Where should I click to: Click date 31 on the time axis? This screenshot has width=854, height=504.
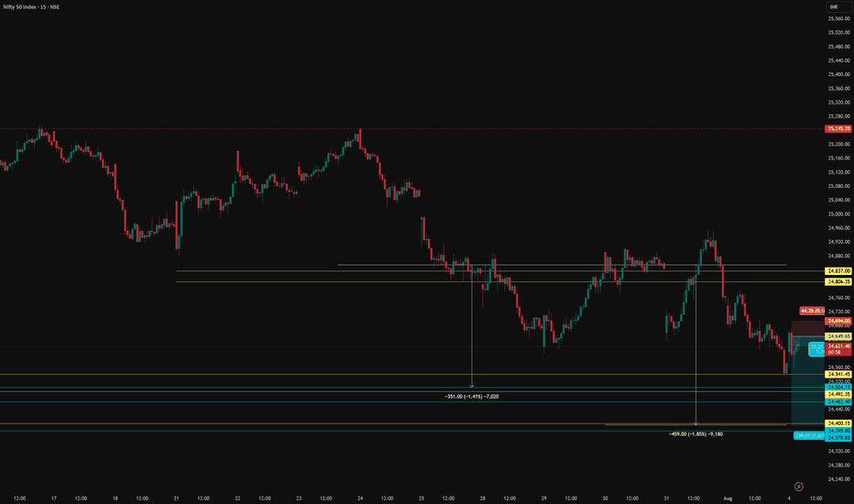tap(666, 498)
